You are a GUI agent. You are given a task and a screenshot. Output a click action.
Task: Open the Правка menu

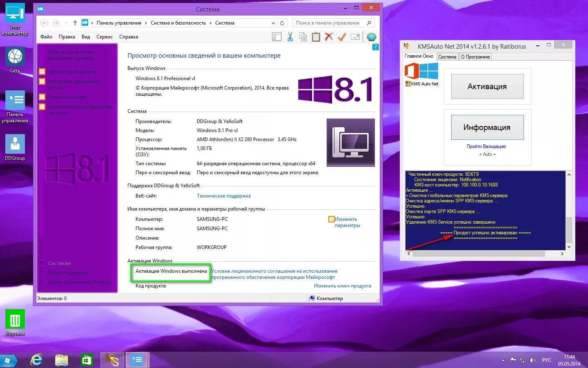click(x=67, y=37)
